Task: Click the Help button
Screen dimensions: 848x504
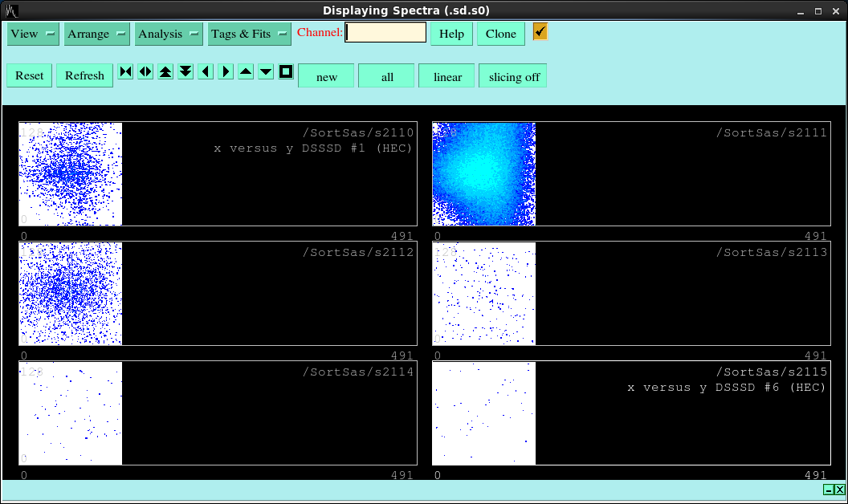Action: pyautogui.click(x=451, y=34)
